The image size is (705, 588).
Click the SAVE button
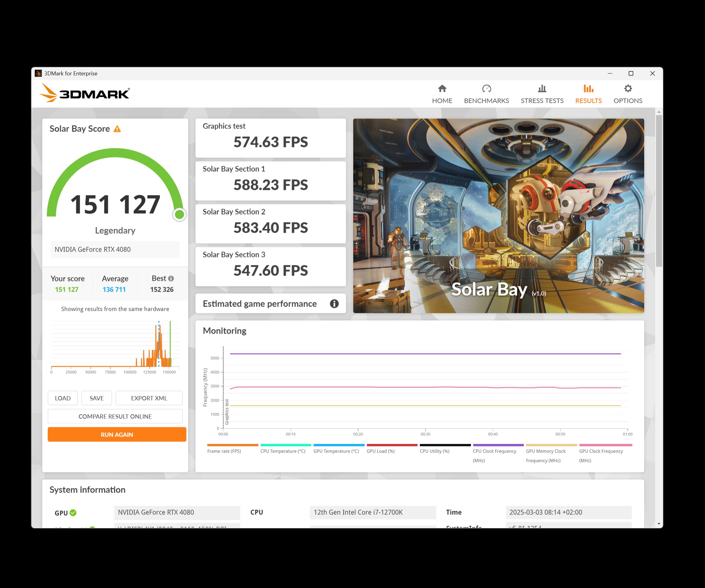[x=97, y=398]
